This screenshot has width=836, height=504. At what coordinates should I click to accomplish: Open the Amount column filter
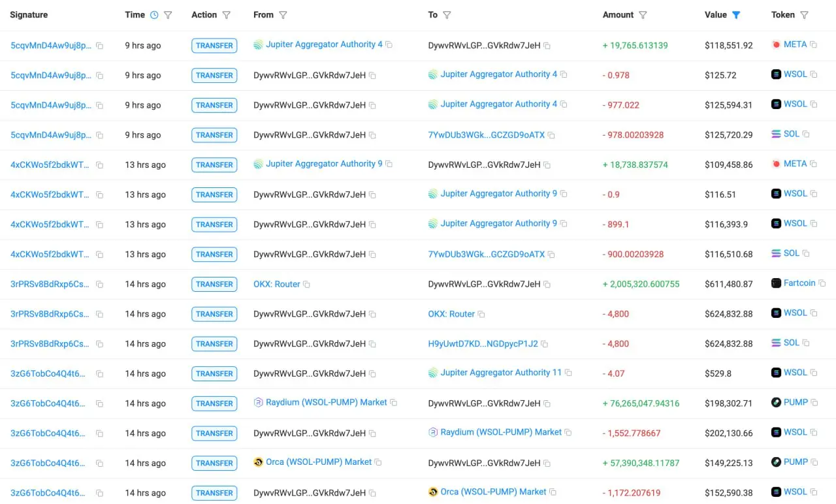643,15
